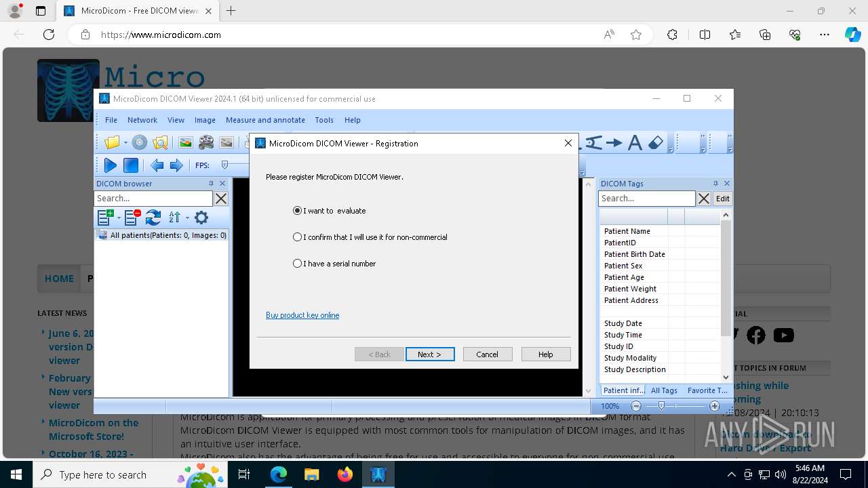Switch to the All Tags tab
This screenshot has width=868, height=488.
tap(664, 390)
